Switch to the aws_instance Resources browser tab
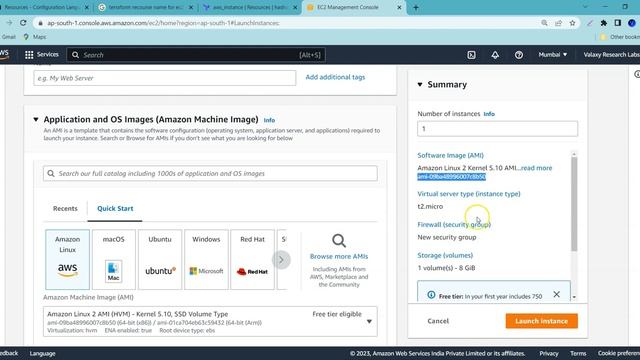The height and width of the screenshot is (360, 640). point(250,7)
